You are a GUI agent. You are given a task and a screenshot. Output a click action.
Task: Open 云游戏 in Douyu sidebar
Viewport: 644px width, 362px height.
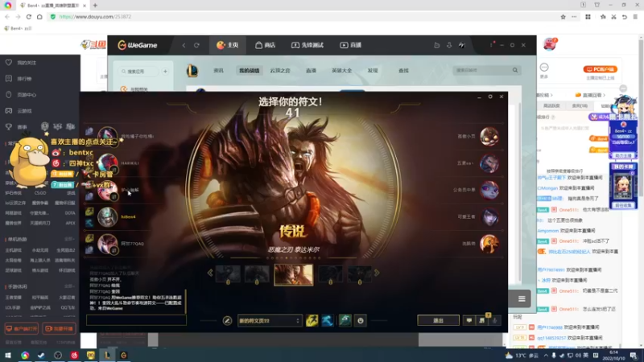24,111
